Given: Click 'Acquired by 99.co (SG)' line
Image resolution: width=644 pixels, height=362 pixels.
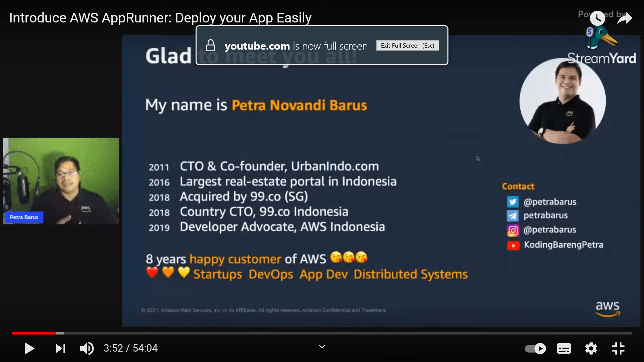Looking at the screenshot, I should point(244,197).
